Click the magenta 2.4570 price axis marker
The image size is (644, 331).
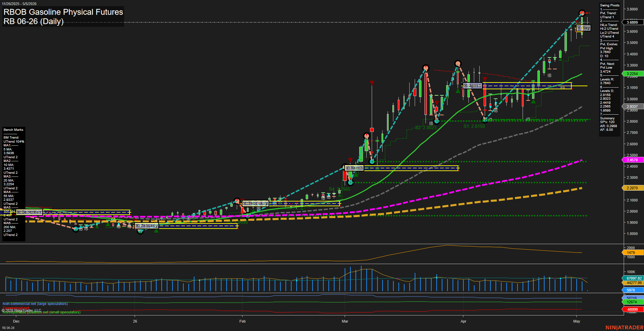point(632,160)
